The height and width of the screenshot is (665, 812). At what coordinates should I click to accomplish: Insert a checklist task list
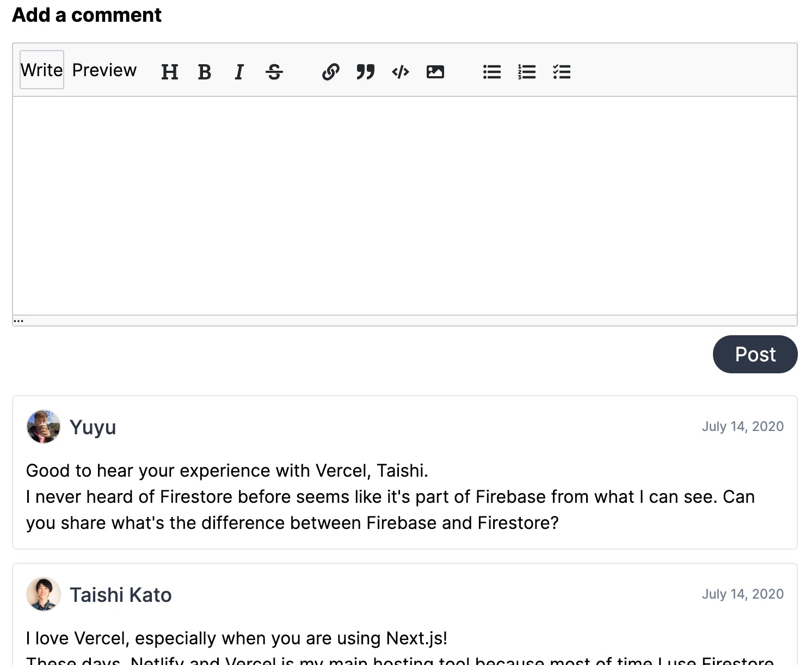pyautogui.click(x=561, y=72)
